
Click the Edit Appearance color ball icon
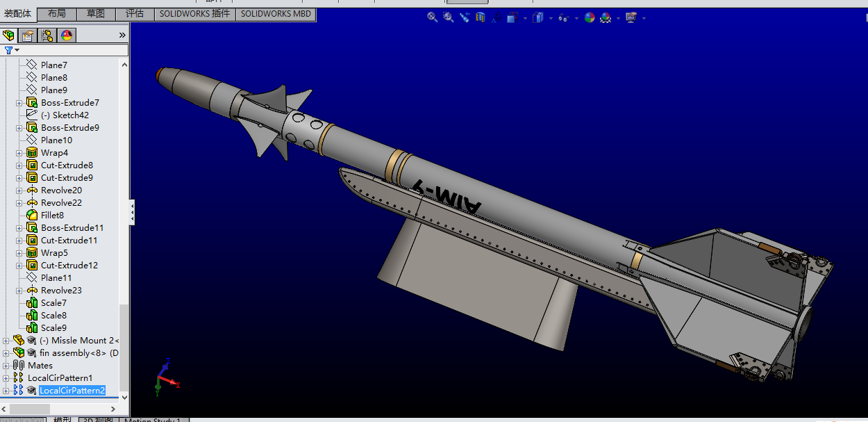590,17
